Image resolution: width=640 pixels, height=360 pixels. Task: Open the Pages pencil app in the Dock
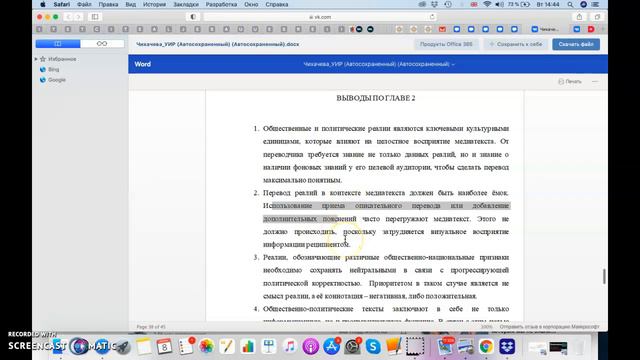(227, 347)
